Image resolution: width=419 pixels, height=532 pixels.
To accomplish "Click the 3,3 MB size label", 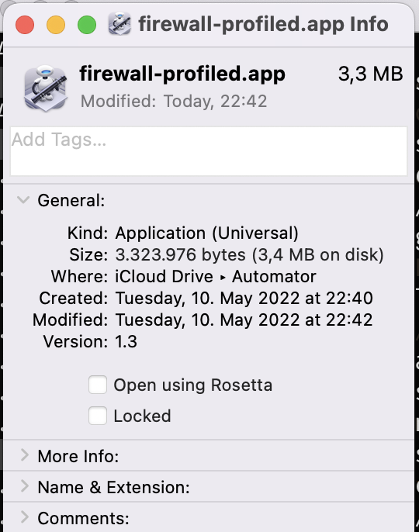I will [x=370, y=74].
